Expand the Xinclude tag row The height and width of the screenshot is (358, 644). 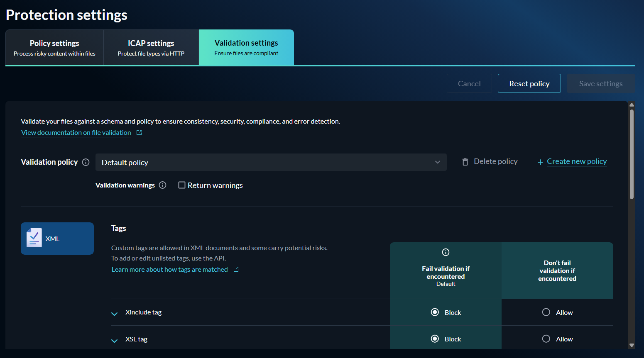[x=114, y=313]
